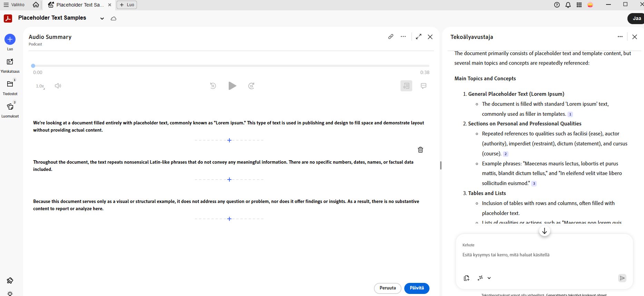Open Luomukset creations panel
Image resolution: width=644 pixels, height=296 pixels.
click(10, 110)
